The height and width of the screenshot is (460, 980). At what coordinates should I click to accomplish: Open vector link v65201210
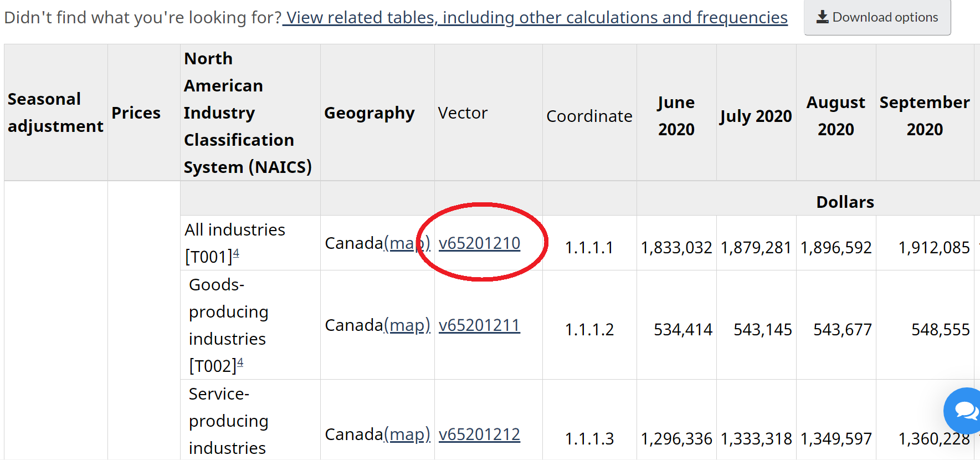(x=479, y=243)
